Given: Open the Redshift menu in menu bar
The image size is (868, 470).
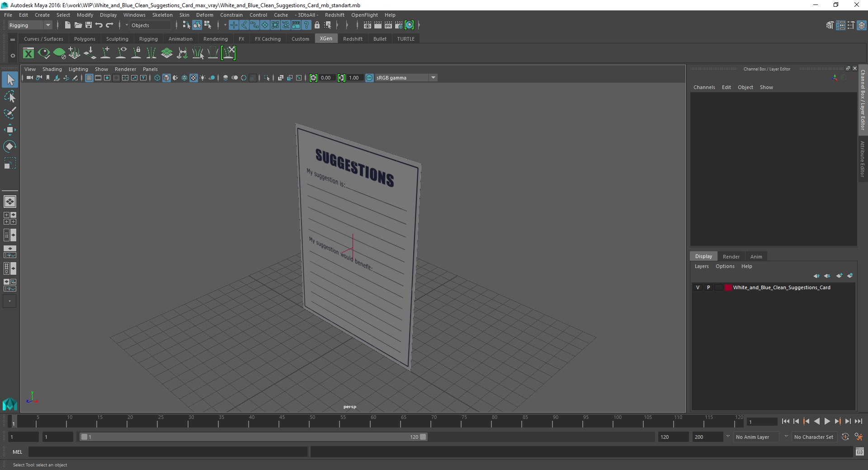Looking at the screenshot, I should 335,15.
